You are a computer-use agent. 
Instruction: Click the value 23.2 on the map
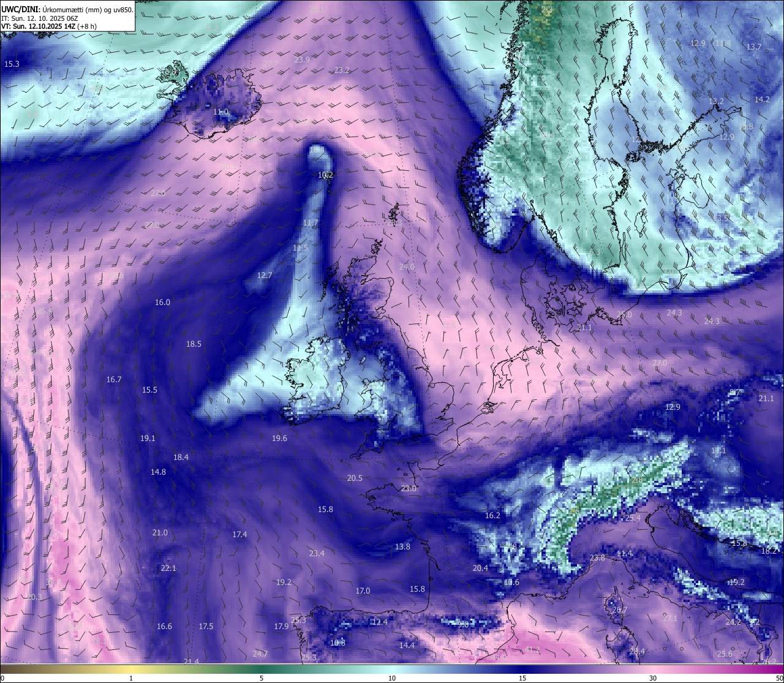(342, 70)
